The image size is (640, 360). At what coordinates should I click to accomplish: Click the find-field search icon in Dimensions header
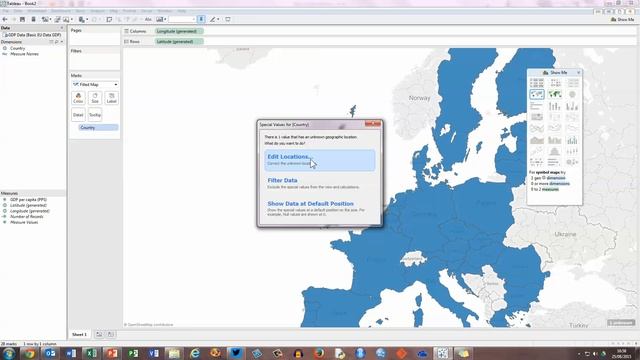pos(56,42)
